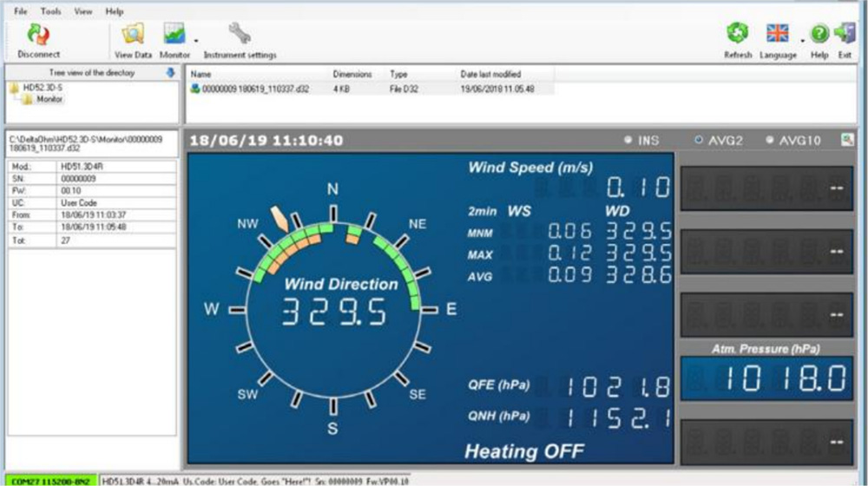Click the Disconnect icon
The width and height of the screenshot is (868, 486).
click(38, 35)
